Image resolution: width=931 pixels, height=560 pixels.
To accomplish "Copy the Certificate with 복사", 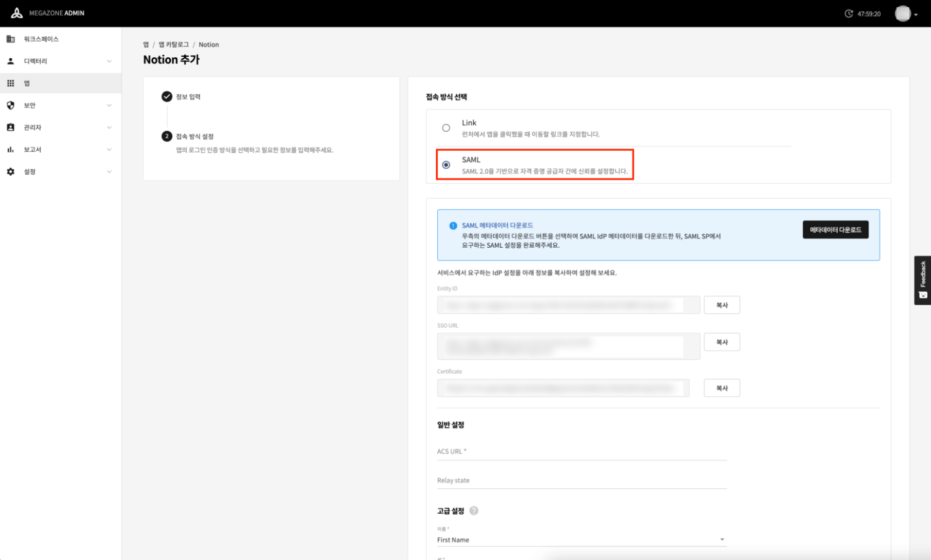I will coord(722,388).
